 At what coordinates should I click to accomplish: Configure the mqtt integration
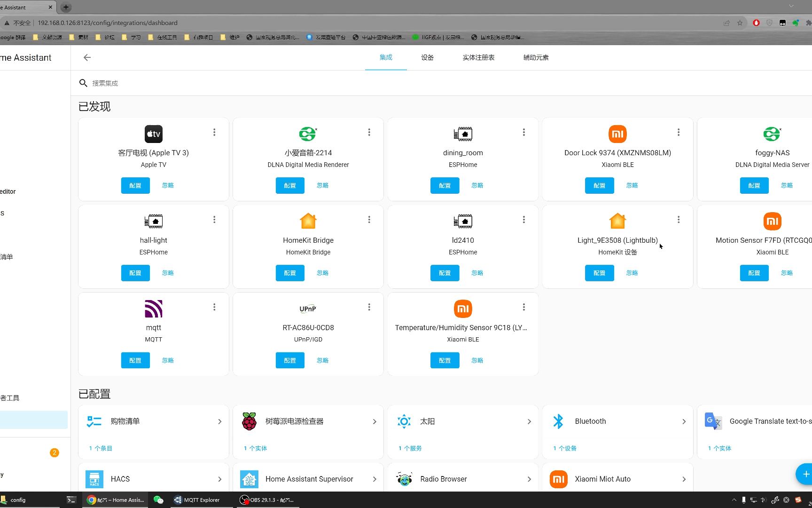[x=135, y=360]
